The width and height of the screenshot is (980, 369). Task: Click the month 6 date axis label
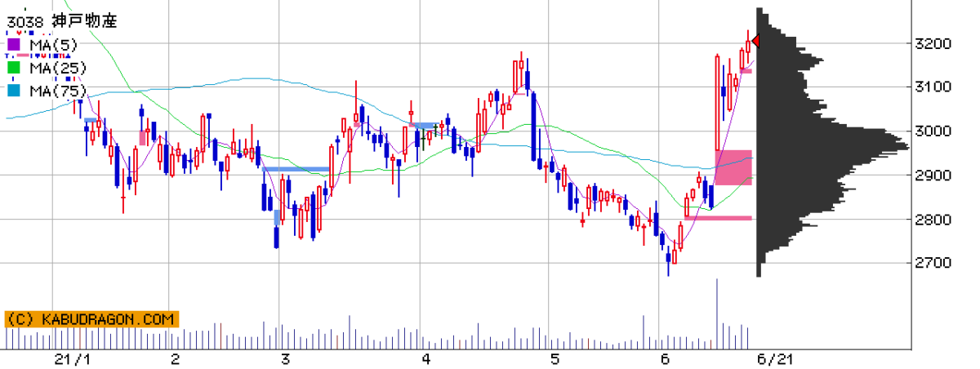(x=664, y=358)
